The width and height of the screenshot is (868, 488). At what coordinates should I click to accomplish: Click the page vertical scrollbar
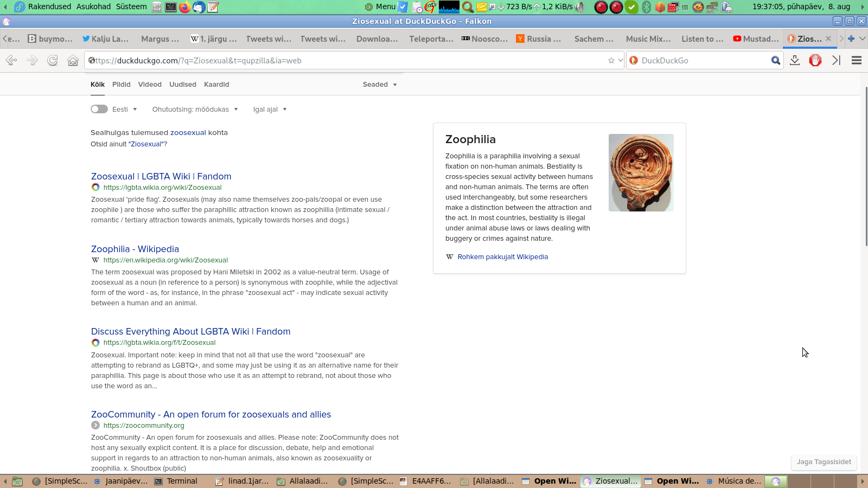point(865,165)
